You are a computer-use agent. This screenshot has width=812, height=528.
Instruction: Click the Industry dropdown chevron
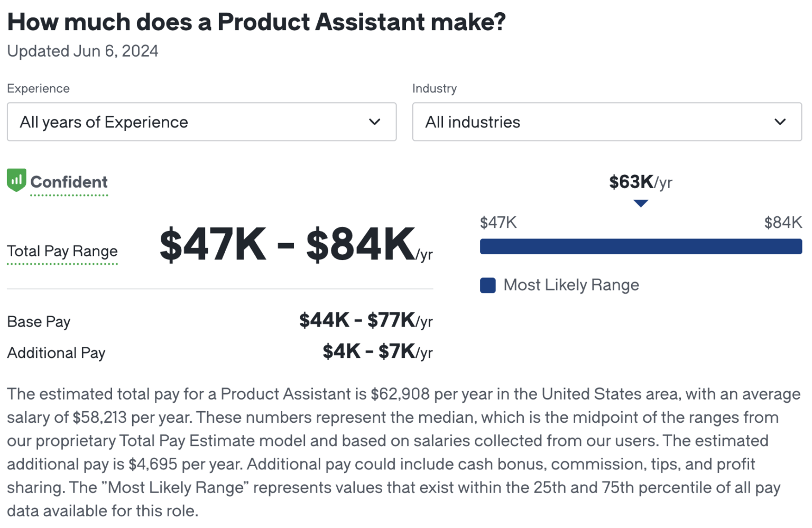781,122
